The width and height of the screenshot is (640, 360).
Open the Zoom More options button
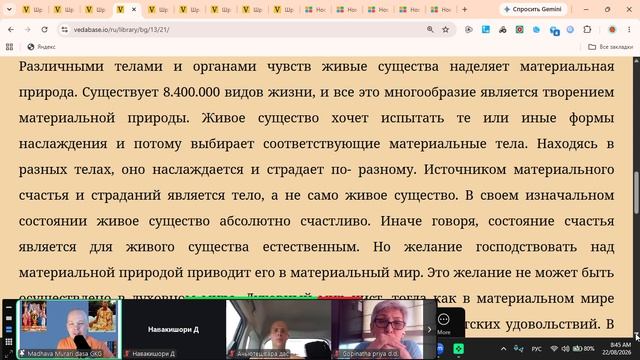click(x=444, y=324)
